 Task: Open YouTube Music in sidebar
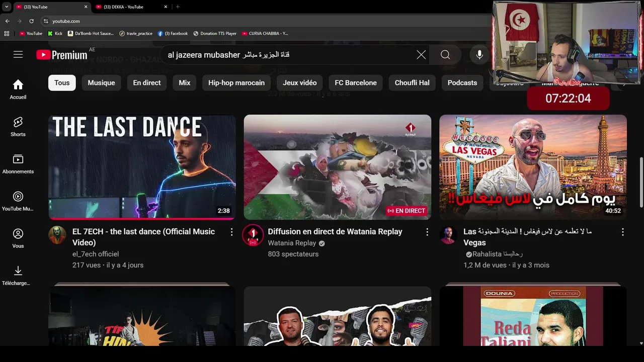(18, 201)
